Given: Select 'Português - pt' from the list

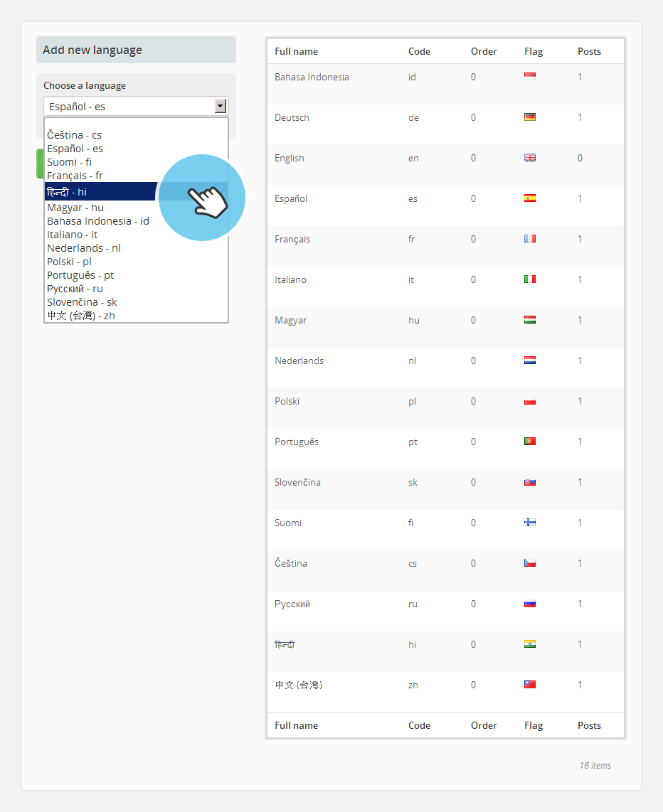Looking at the screenshot, I should click(x=80, y=275).
